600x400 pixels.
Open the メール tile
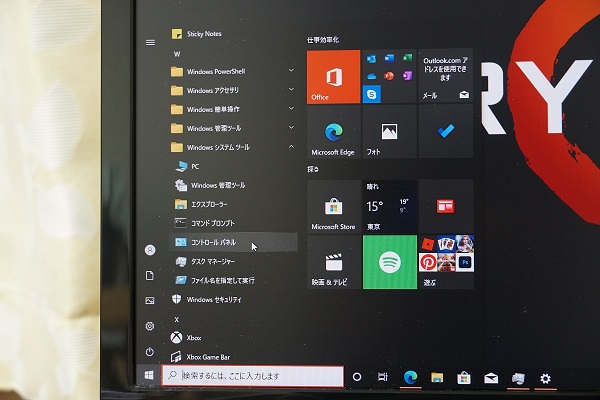(445, 77)
